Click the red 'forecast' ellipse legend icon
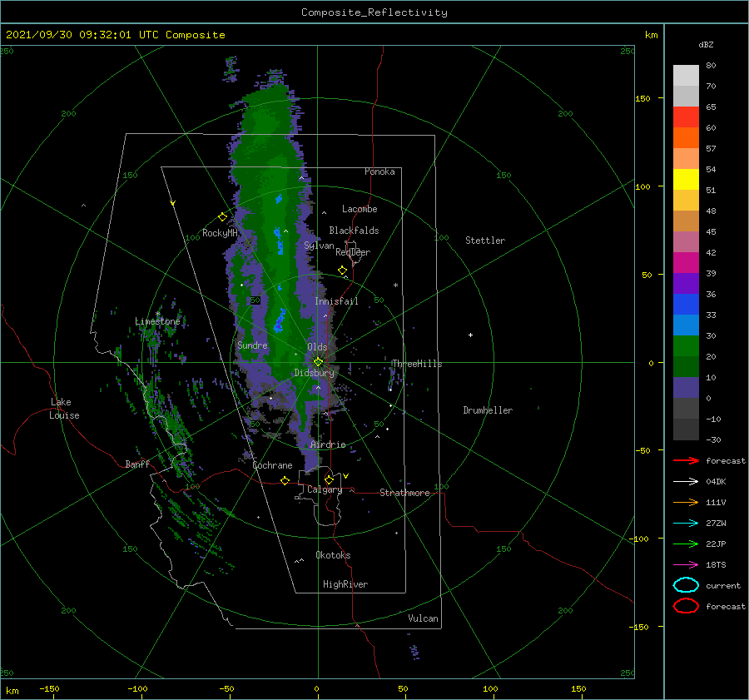 (686, 606)
